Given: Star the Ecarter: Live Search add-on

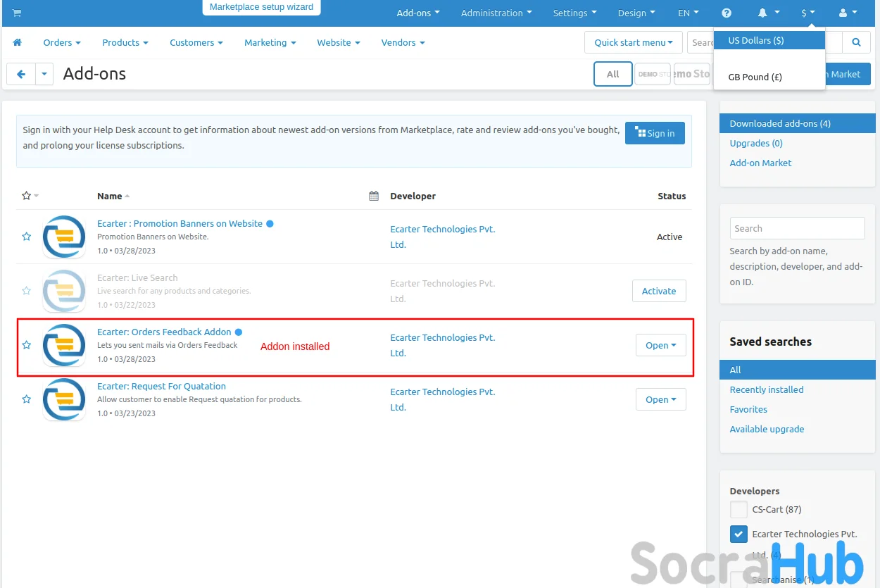Looking at the screenshot, I should [x=27, y=291].
